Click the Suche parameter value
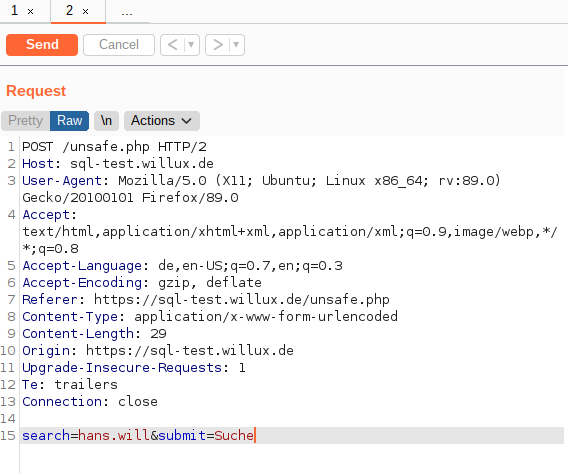This screenshot has width=568, height=473. pyautogui.click(x=234, y=436)
